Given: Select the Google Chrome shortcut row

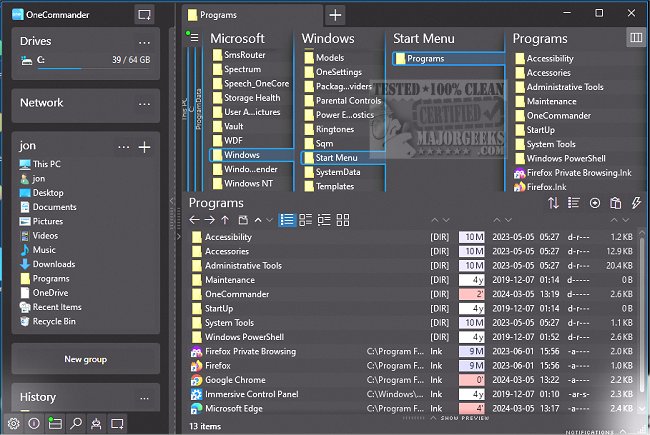Looking at the screenshot, I should click(411, 380).
